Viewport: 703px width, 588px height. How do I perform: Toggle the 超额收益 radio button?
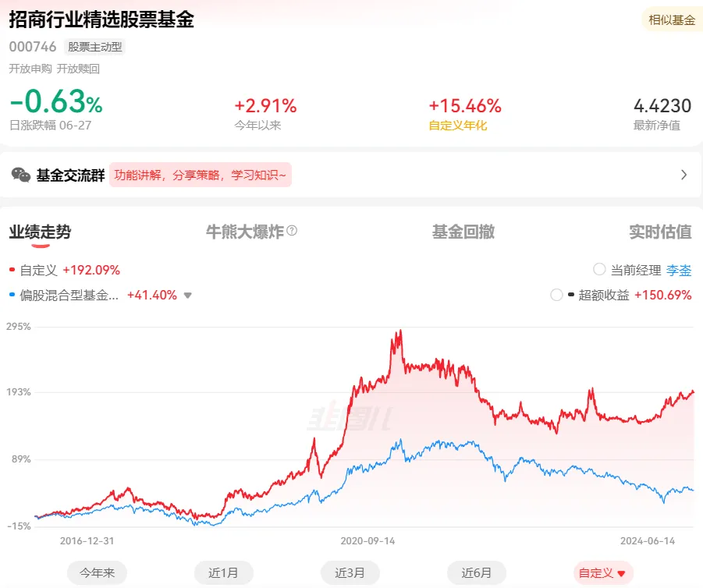click(x=556, y=295)
